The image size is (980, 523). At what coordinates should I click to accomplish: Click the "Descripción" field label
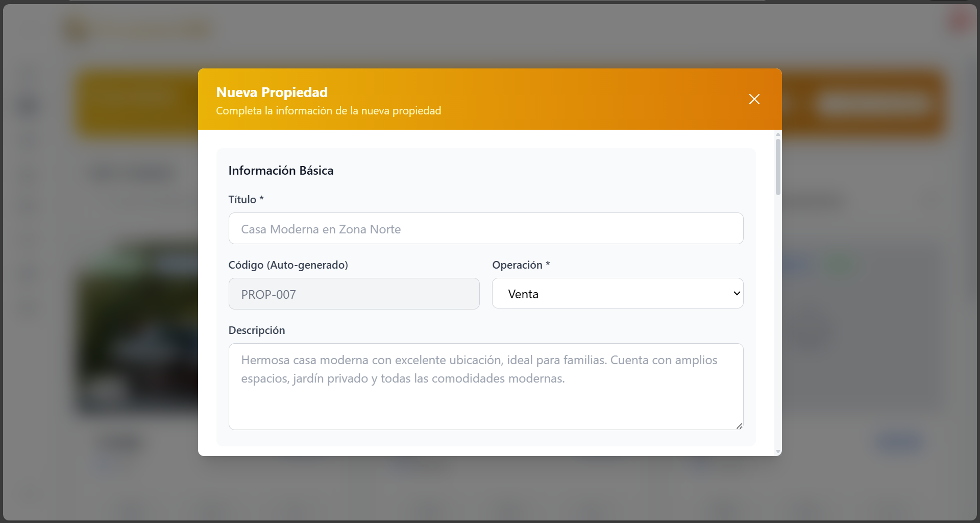pos(257,330)
